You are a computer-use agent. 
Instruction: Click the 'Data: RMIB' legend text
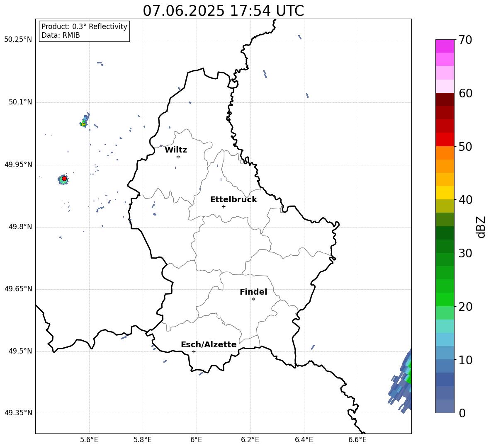pyautogui.click(x=61, y=35)
